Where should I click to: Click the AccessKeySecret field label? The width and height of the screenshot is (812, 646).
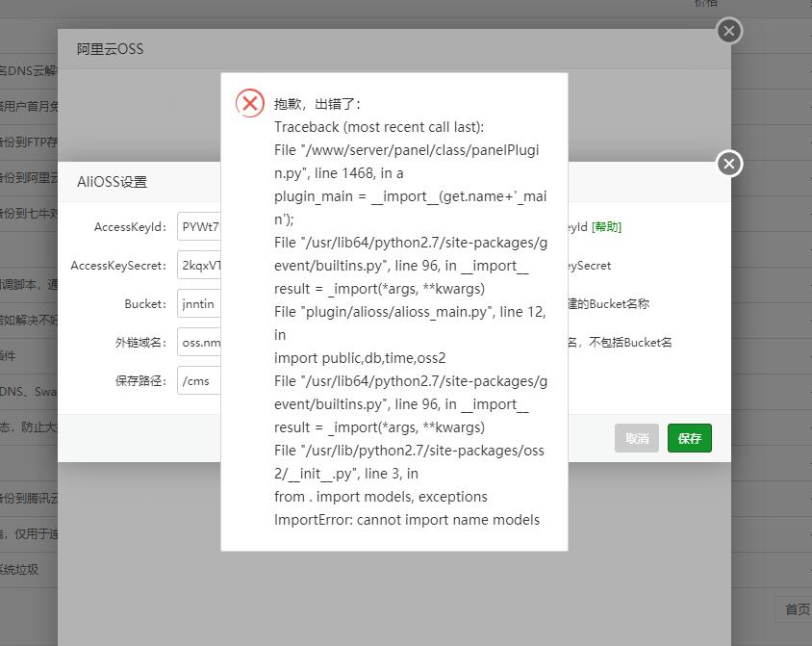[x=118, y=266]
